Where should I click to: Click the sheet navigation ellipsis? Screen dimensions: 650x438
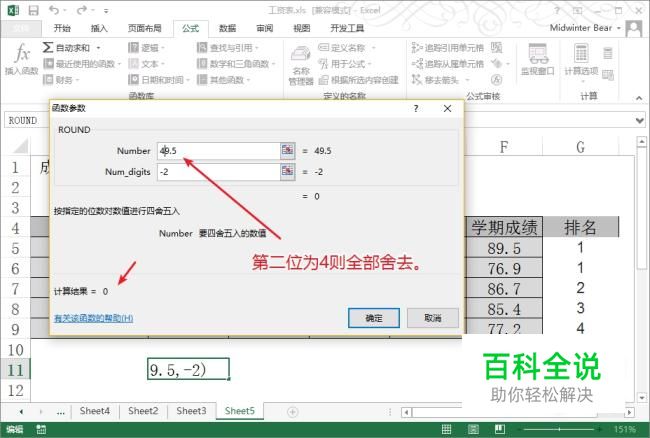click(61, 412)
